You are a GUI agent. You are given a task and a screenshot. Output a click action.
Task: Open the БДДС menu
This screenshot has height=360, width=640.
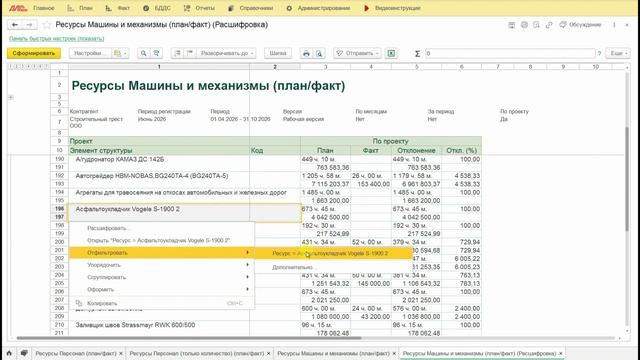tap(157, 8)
